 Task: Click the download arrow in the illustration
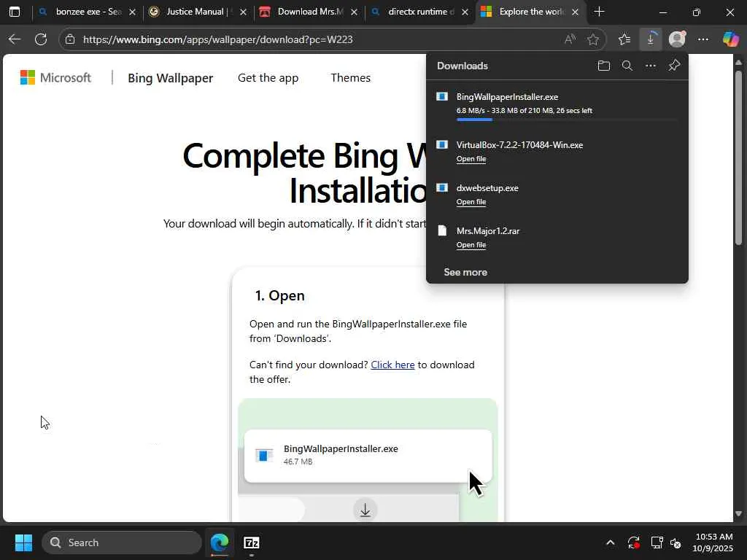click(x=365, y=510)
